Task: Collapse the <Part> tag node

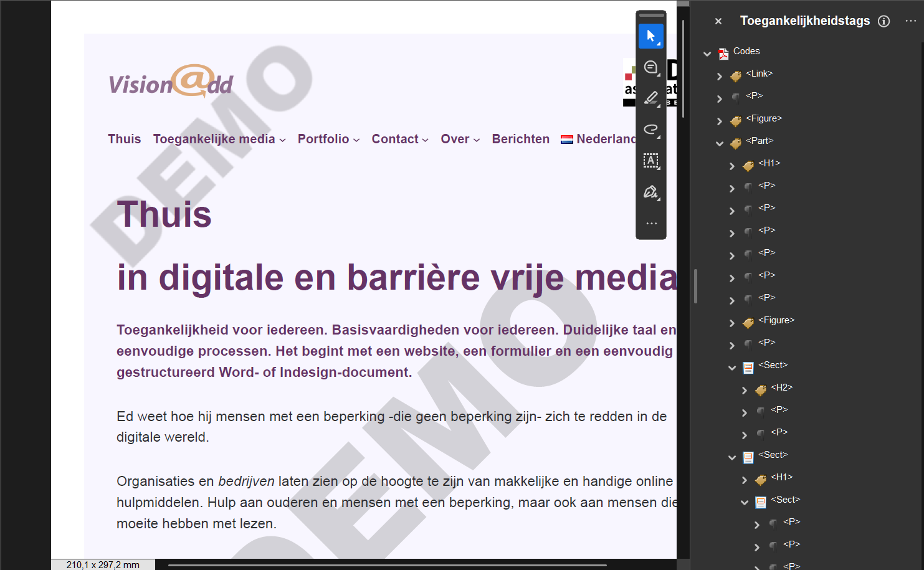Action: 720,143
